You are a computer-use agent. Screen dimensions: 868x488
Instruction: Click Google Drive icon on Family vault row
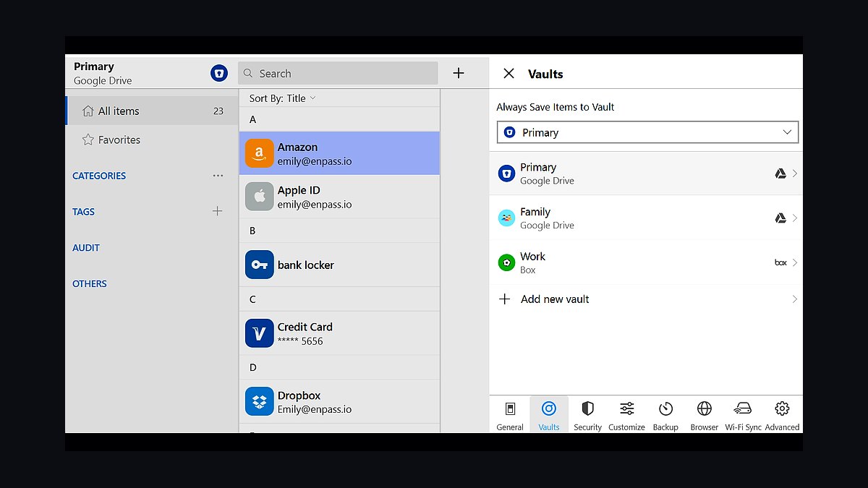point(780,218)
